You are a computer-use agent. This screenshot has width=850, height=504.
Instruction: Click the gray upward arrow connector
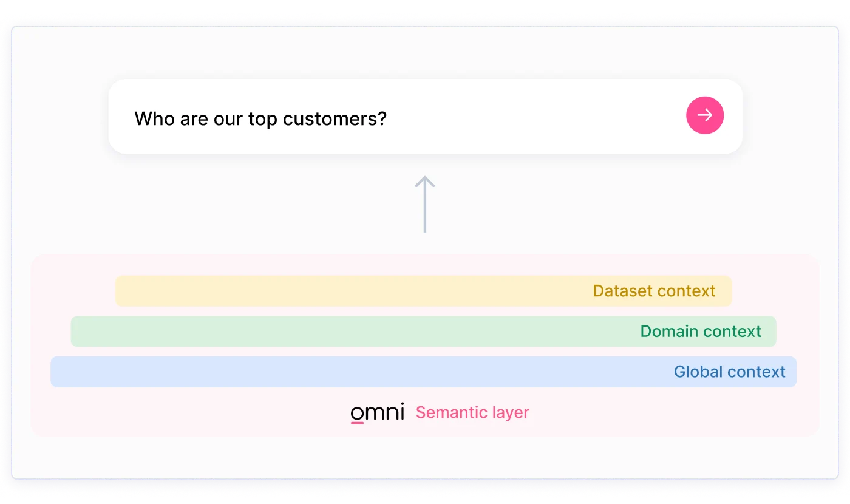pos(425,204)
